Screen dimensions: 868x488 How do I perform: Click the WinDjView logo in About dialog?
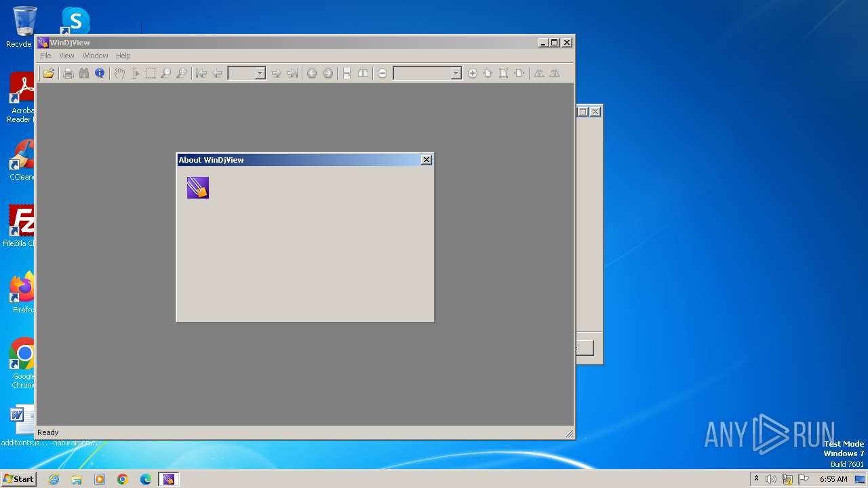point(198,188)
